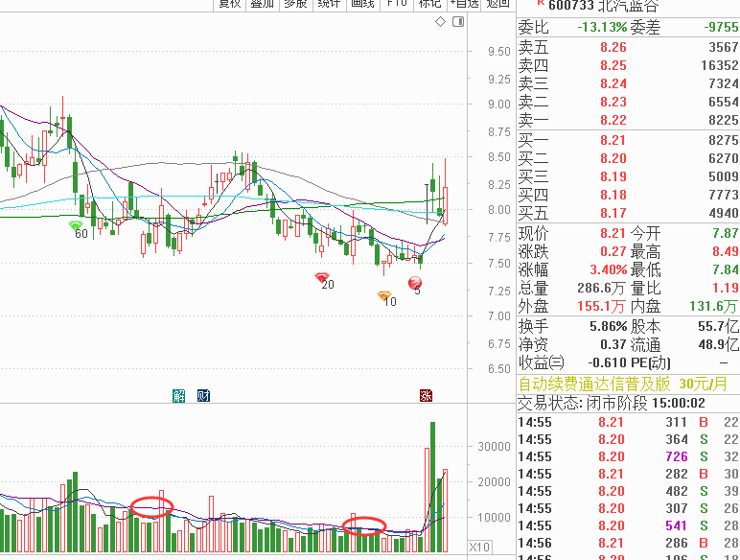The image size is (740, 560).
Task: Click the red R margin-trading icon
Action: (542, 3)
